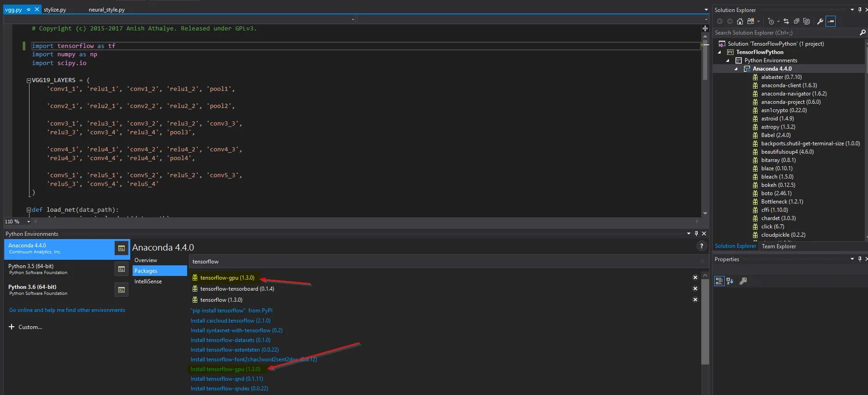Click Install tensorflow-qnd (0.1.11) link
The width and height of the screenshot is (868, 395).
point(227,378)
